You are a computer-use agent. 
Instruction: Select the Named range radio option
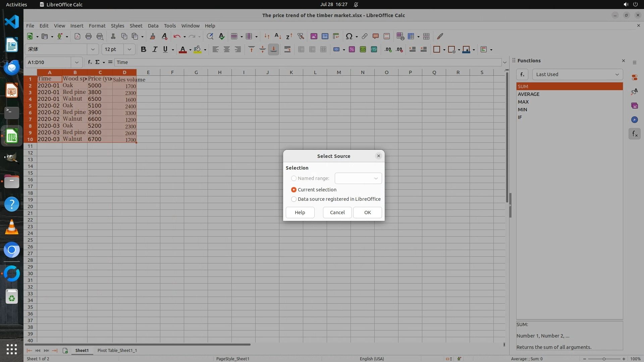pyautogui.click(x=294, y=178)
